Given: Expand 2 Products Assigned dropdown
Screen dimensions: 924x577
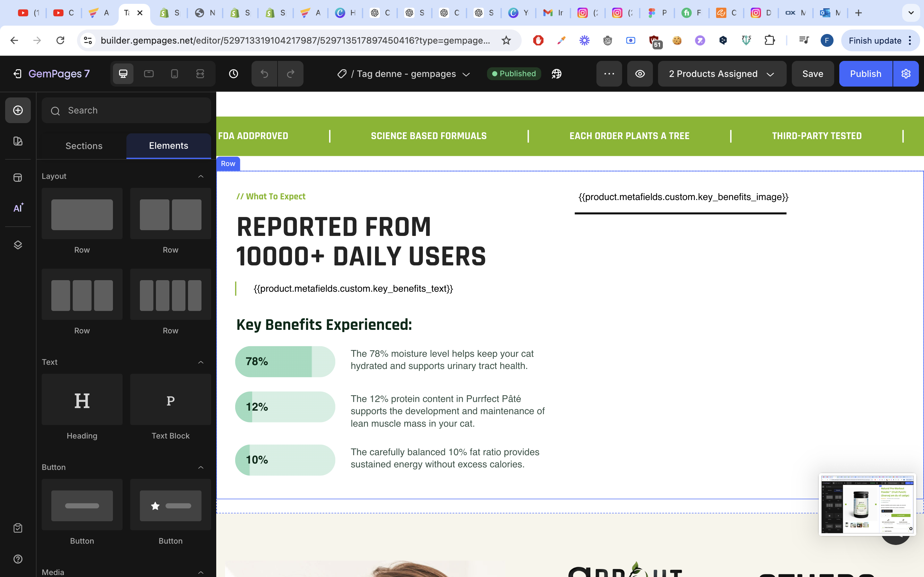Looking at the screenshot, I should [x=722, y=74].
